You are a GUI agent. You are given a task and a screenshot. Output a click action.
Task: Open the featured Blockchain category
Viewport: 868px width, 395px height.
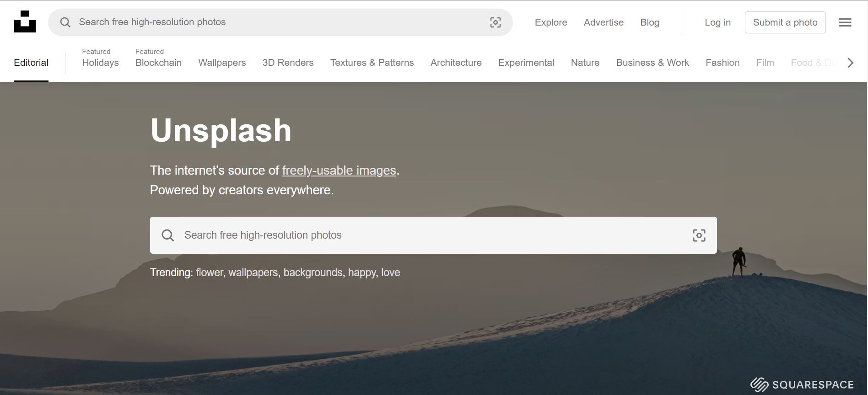click(x=158, y=63)
